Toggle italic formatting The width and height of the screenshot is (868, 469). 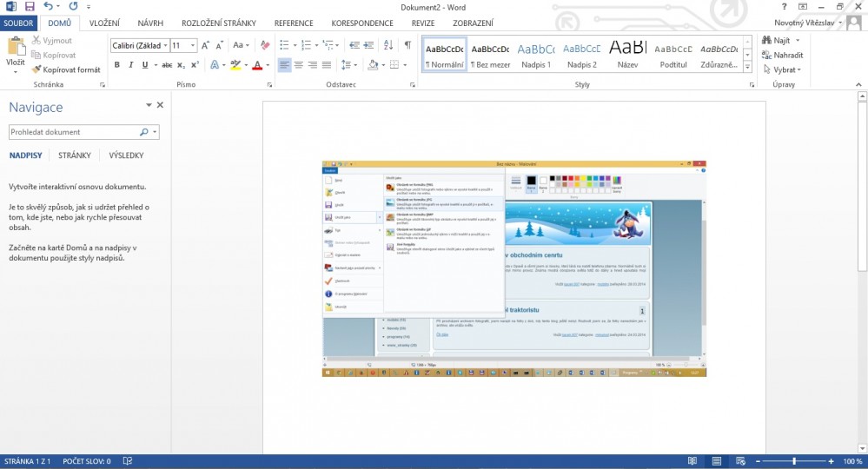point(131,65)
